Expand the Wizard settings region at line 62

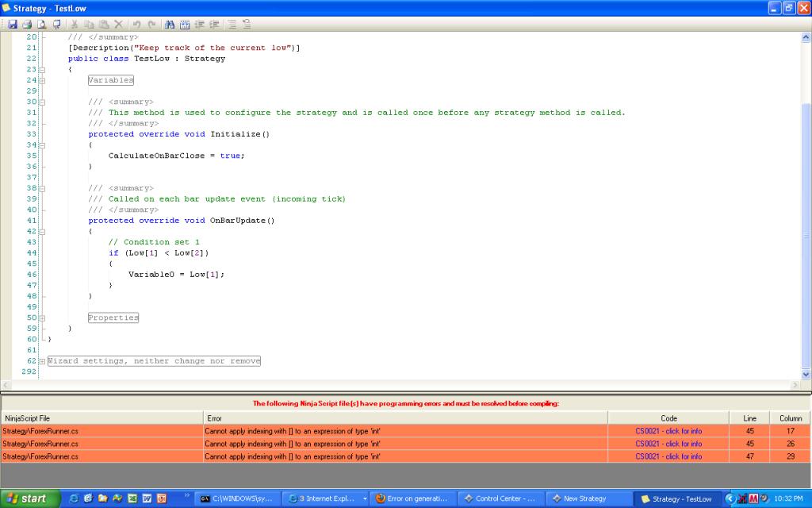point(43,361)
